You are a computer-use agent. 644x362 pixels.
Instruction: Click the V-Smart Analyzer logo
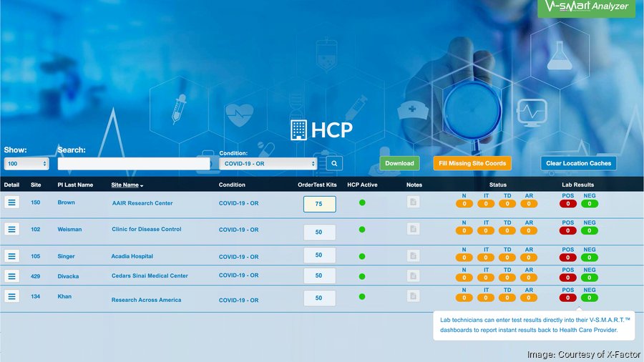click(586, 8)
